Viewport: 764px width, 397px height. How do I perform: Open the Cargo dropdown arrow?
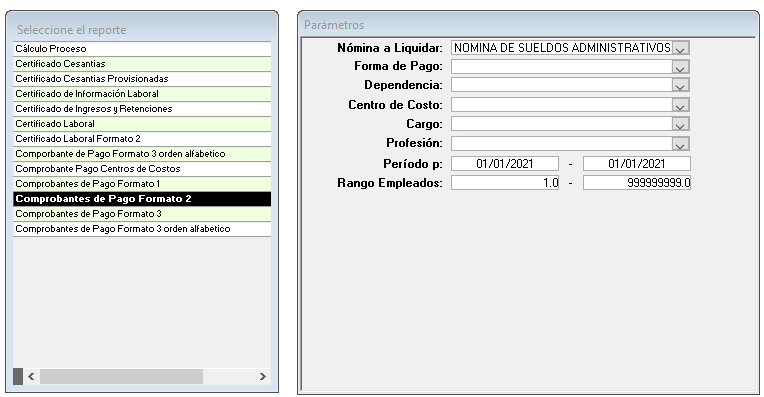(680, 124)
